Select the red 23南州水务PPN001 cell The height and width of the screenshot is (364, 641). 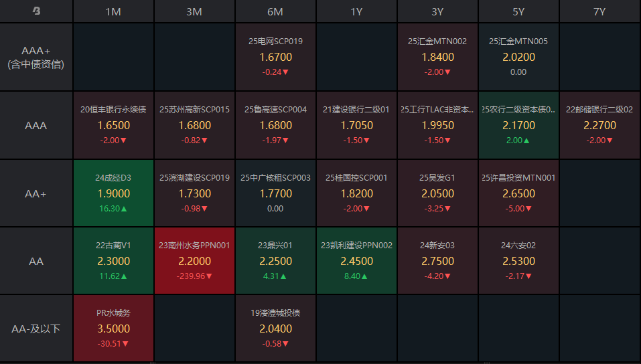click(194, 261)
